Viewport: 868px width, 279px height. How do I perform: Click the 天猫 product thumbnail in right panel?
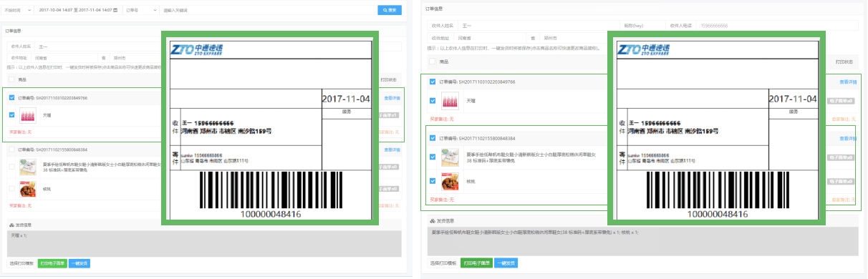(x=450, y=102)
